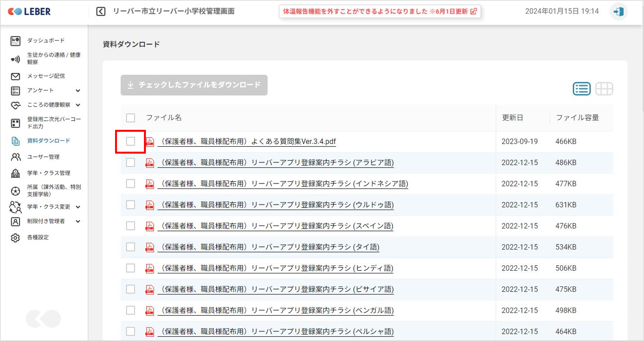The width and height of the screenshot is (644, 341).
Task: Open the スペイン語 registration flyer link
Action: (277, 226)
